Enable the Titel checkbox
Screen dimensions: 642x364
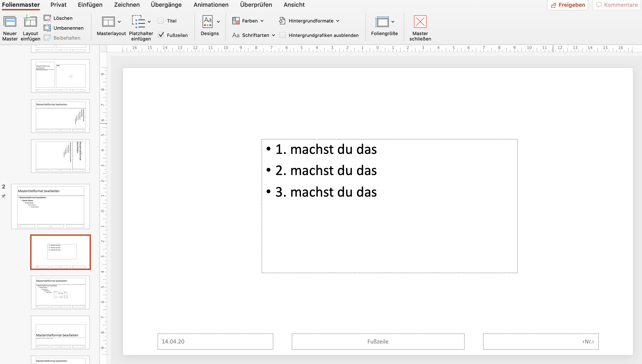click(161, 21)
